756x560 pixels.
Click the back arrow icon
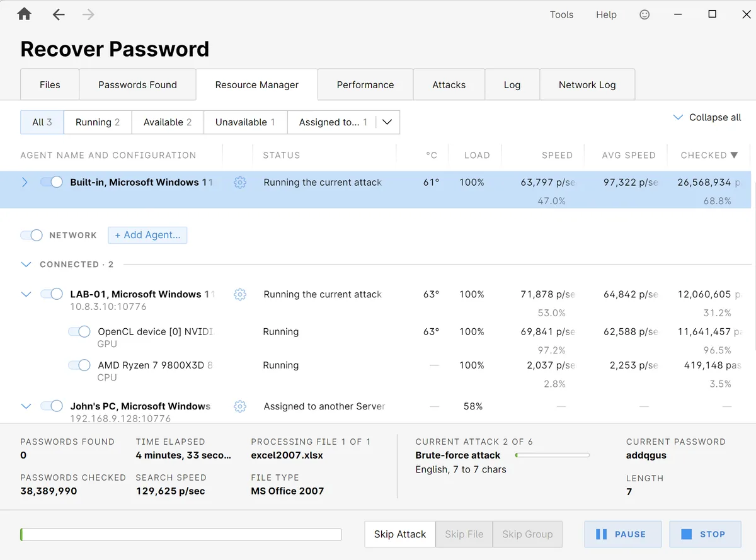tap(59, 14)
